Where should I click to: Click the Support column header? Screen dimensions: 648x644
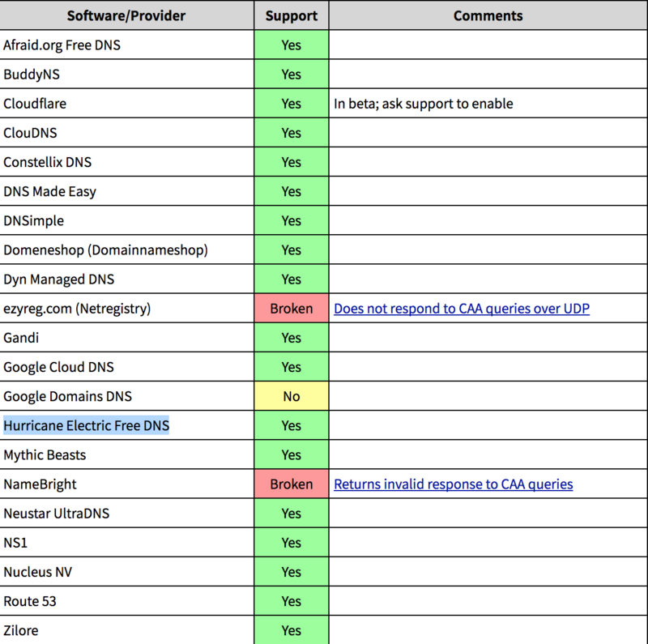pyautogui.click(x=292, y=16)
